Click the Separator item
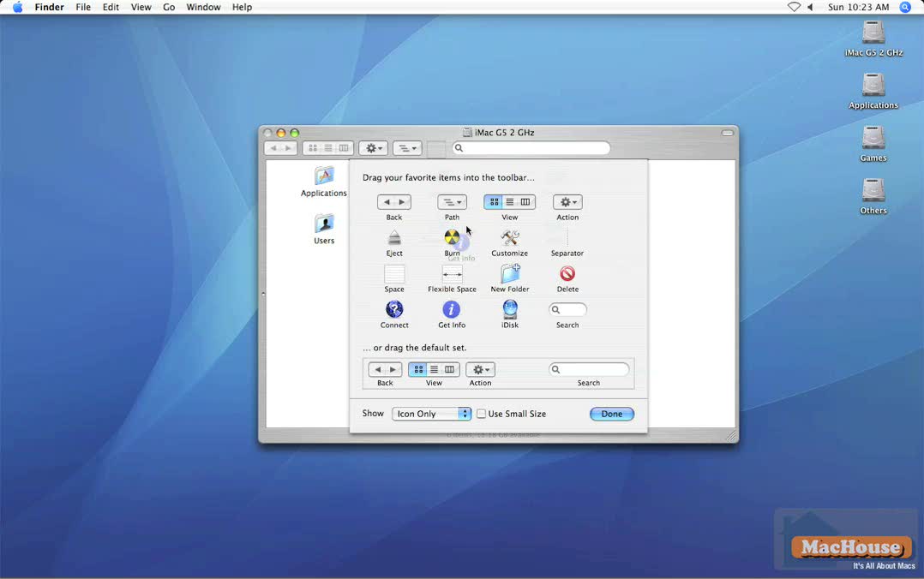Image resolution: width=924 pixels, height=579 pixels. pos(567,238)
